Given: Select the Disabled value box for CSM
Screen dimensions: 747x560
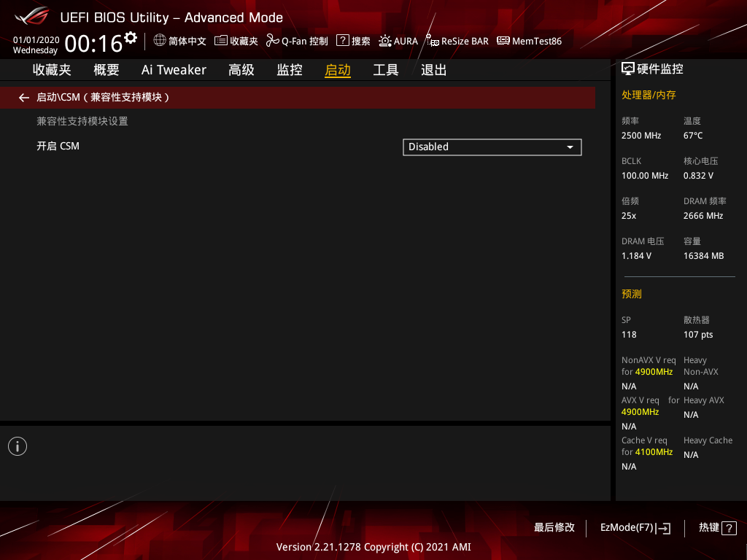Looking at the screenshot, I should pyautogui.click(x=481, y=147).
